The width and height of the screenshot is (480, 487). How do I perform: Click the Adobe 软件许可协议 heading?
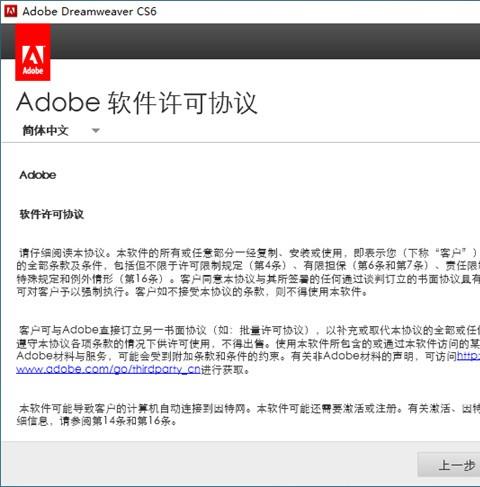pyautogui.click(x=137, y=103)
